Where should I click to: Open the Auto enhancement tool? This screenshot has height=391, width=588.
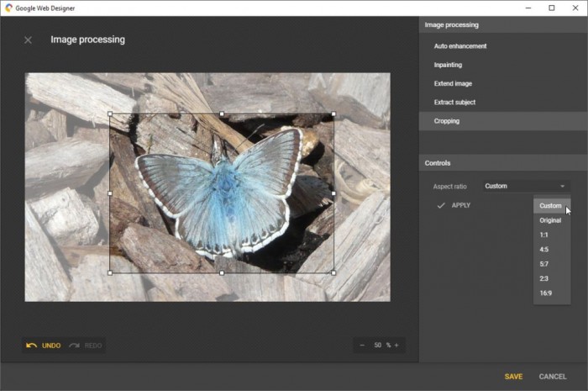459,46
